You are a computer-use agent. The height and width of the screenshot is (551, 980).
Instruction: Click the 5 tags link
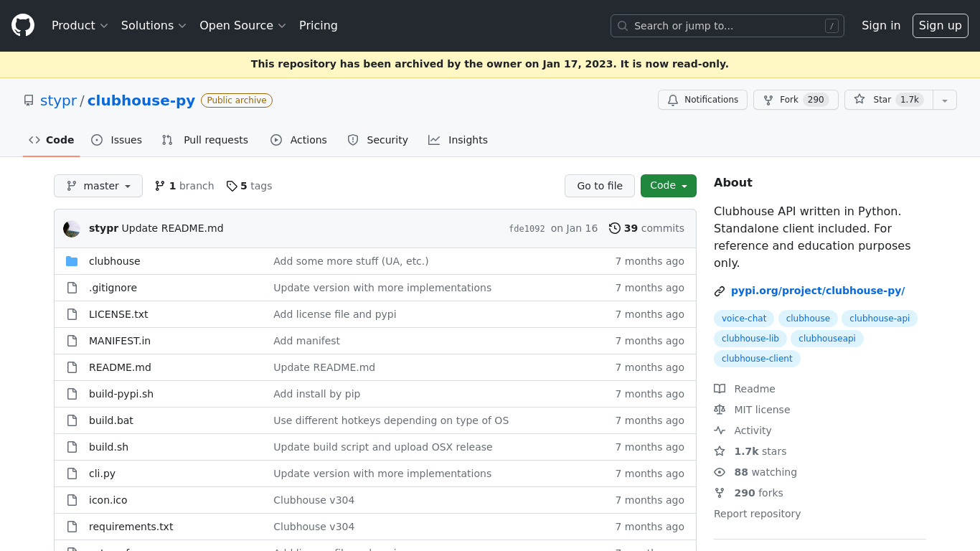tap(249, 186)
